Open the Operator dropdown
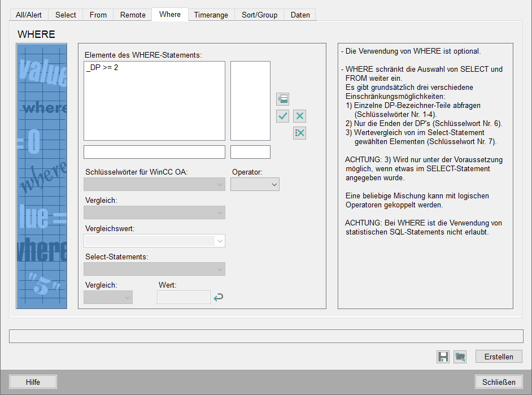The image size is (532, 395). [255, 184]
